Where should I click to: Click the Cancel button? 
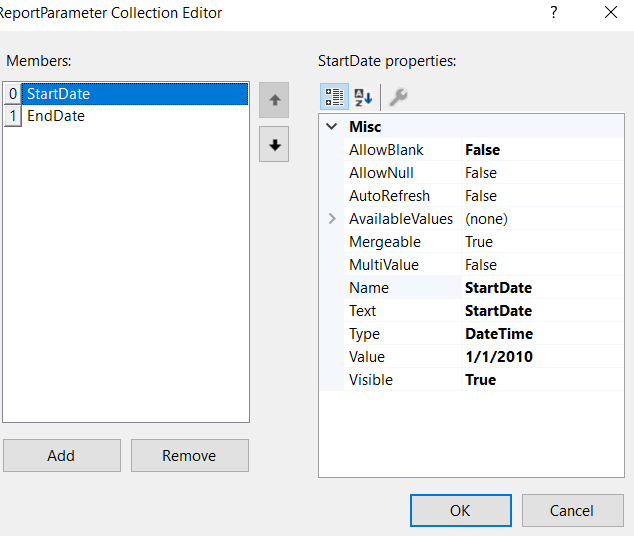click(x=572, y=510)
